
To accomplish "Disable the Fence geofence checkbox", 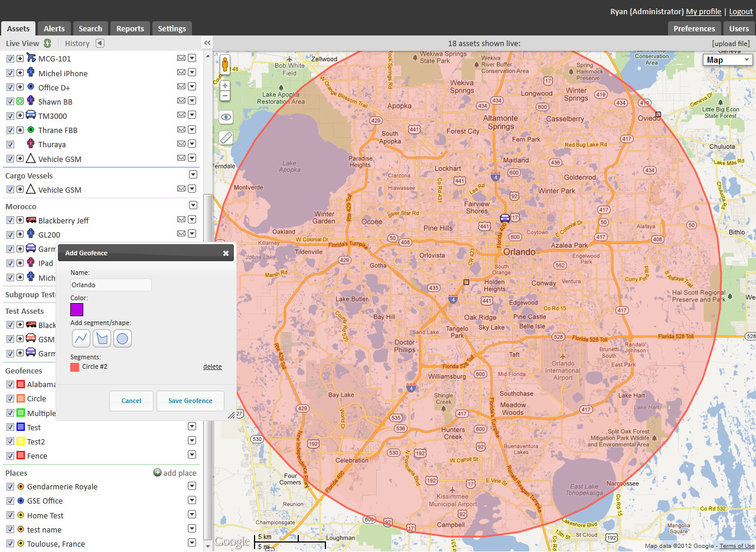I will tap(9, 456).
